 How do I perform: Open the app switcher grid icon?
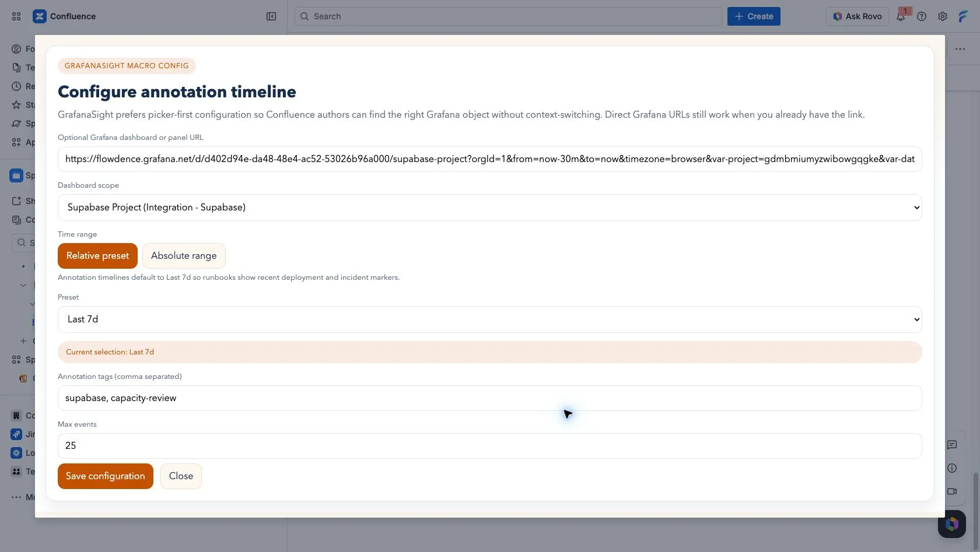(16, 16)
